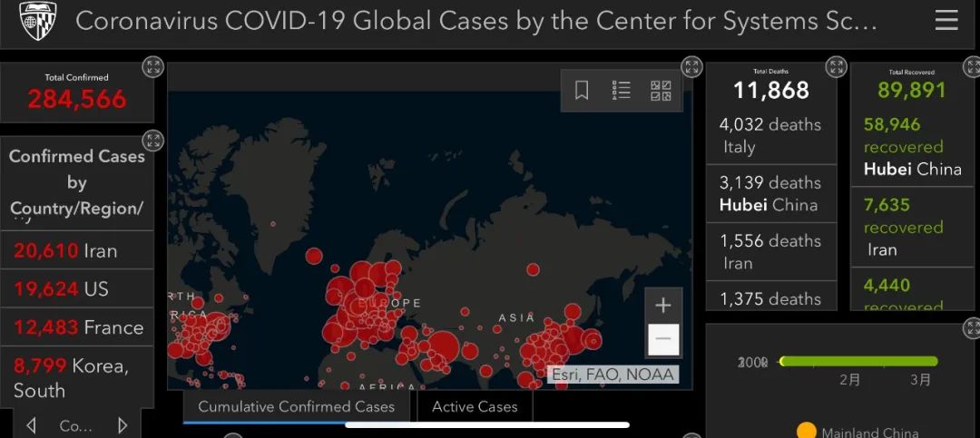This screenshot has width=980, height=438.
Task: Expand the Total Recovered panel
Action: pos(973,67)
